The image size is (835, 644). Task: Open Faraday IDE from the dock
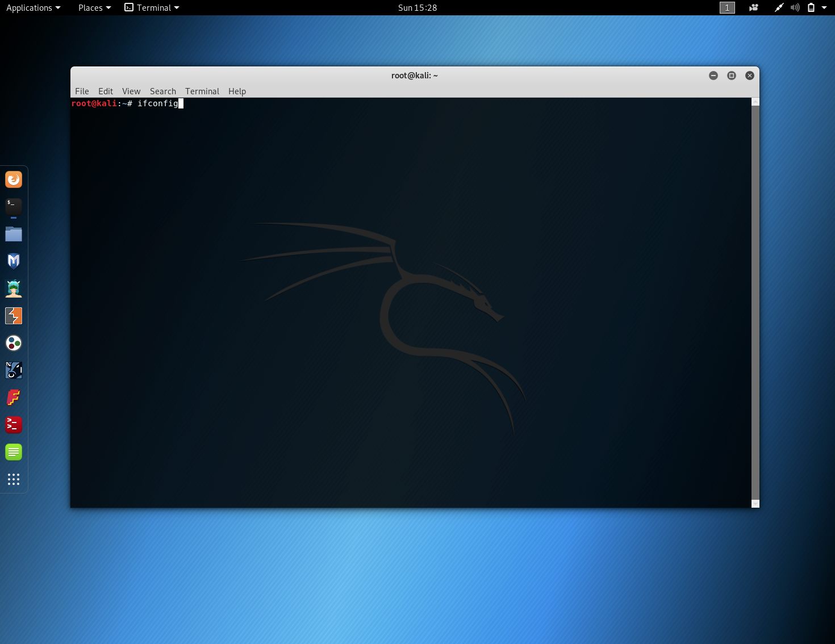(x=14, y=398)
